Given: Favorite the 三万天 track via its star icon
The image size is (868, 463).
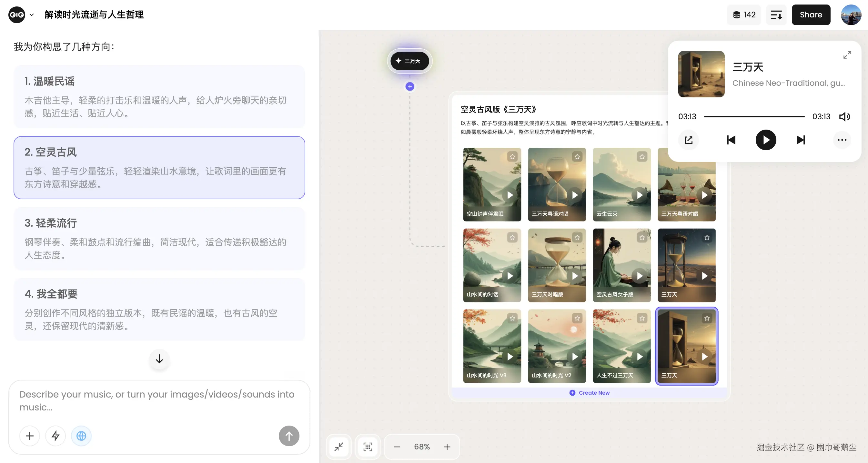Looking at the screenshot, I should [707, 318].
